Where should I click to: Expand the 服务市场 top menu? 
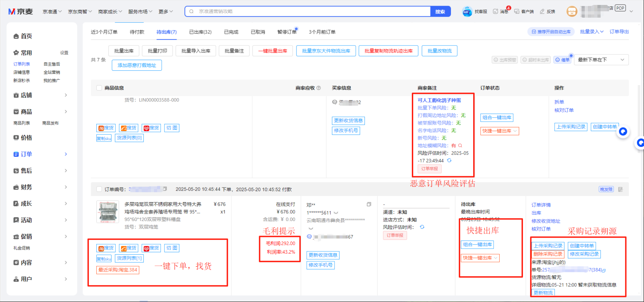tap(140, 12)
